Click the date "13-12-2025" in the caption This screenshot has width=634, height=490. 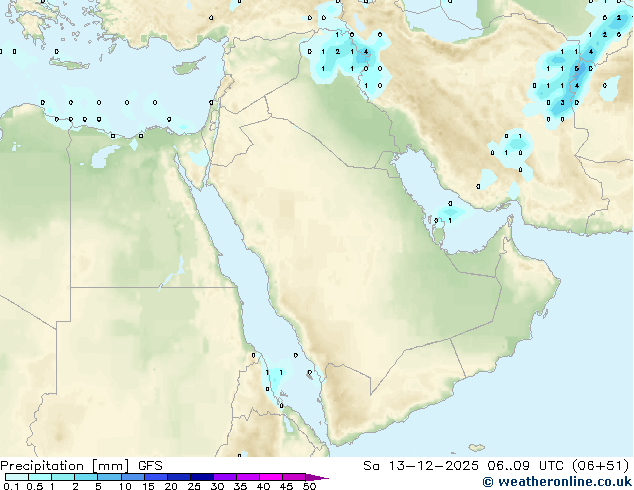(433, 466)
